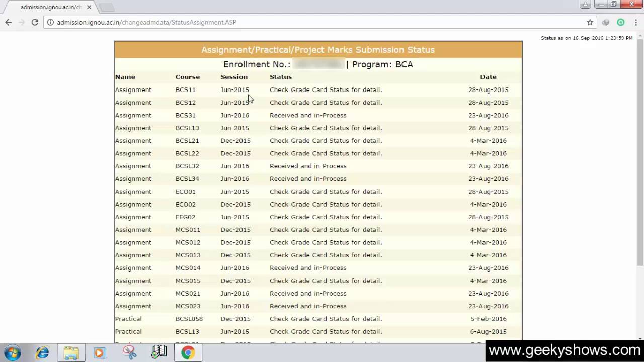
Task: Select course code 'MCS012'
Action: tap(188, 242)
